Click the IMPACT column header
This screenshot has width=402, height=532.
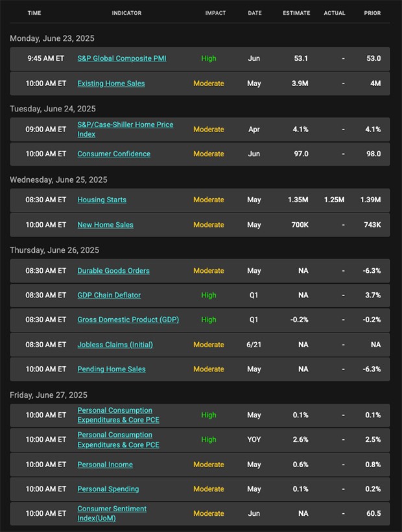215,13
